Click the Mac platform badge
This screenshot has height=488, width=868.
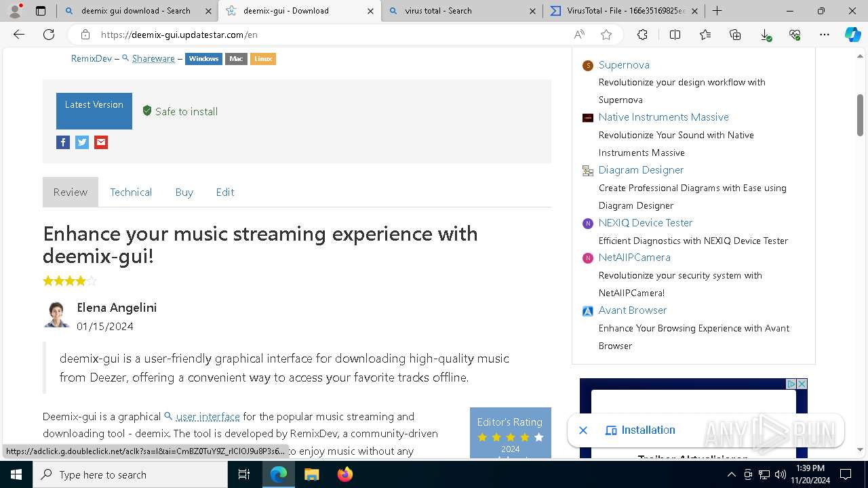point(236,59)
